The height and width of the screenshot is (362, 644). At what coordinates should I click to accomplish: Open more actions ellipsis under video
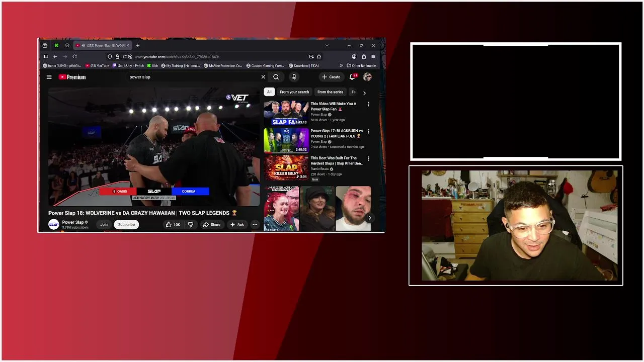[x=255, y=225]
